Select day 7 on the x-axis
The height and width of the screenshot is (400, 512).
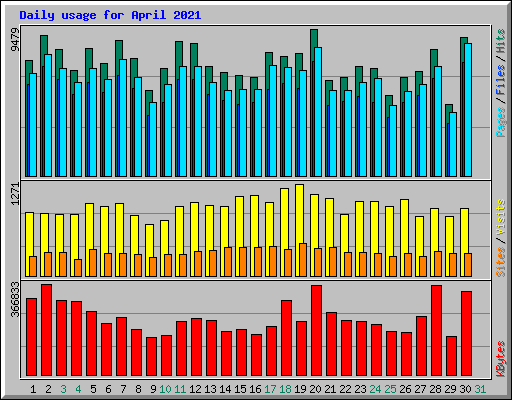[123, 389]
